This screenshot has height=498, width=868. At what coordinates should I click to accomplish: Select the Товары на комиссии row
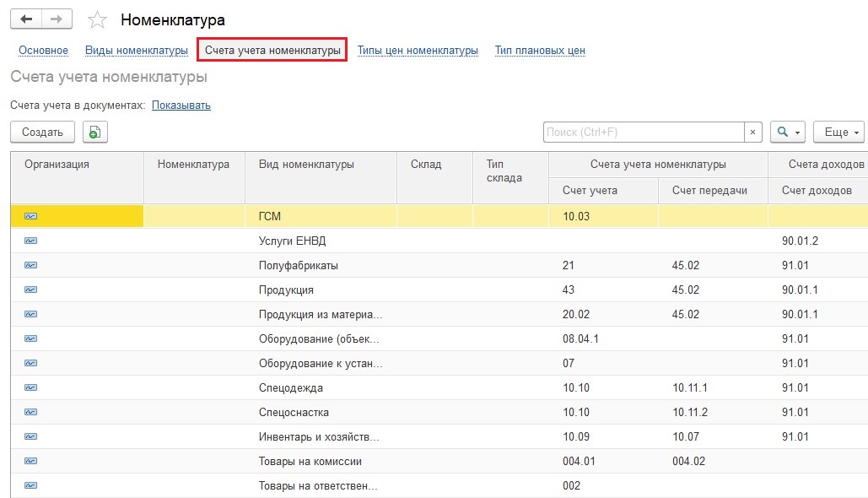click(x=439, y=461)
